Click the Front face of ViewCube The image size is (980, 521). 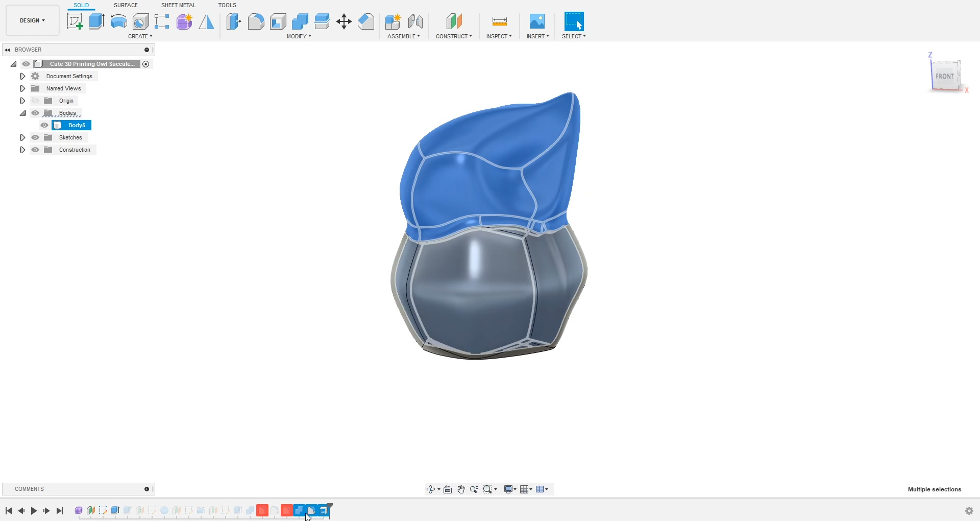(945, 76)
